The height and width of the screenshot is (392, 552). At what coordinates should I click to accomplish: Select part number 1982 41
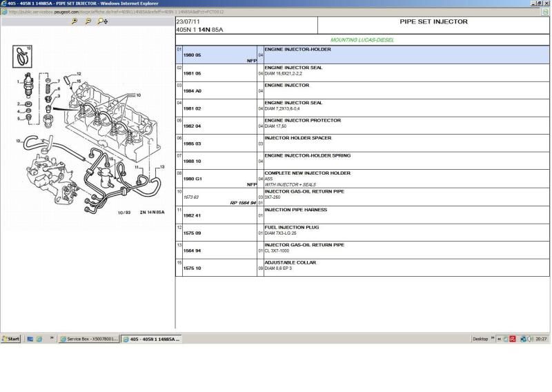coord(192,215)
